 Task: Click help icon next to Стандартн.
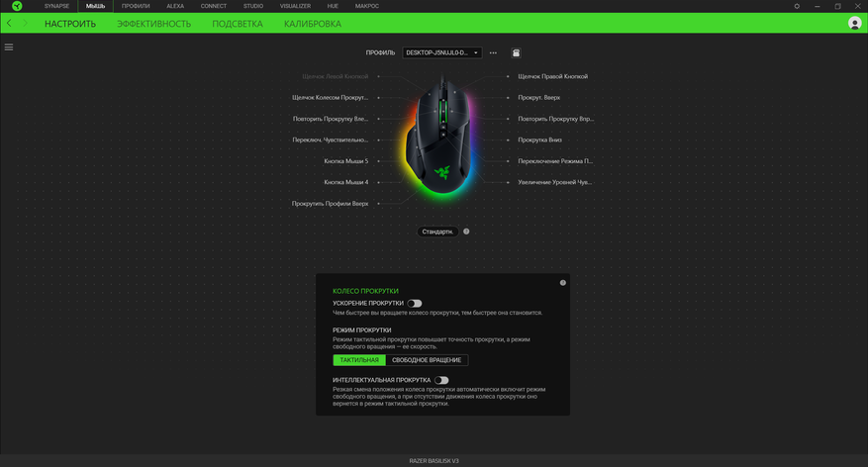click(466, 232)
